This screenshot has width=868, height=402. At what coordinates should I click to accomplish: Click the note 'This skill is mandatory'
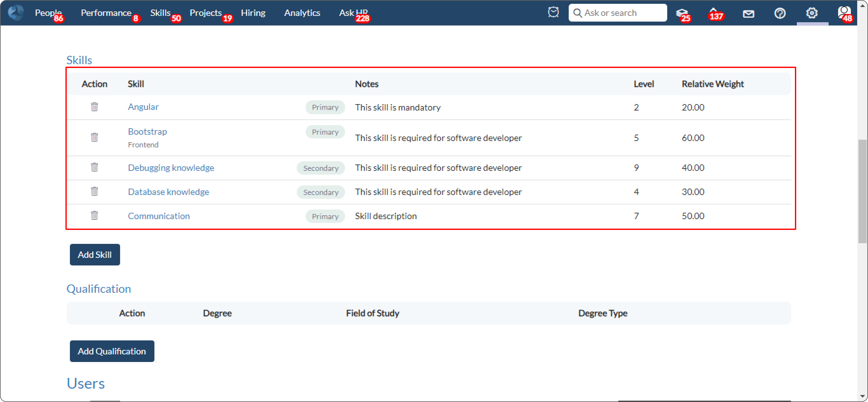pos(398,107)
